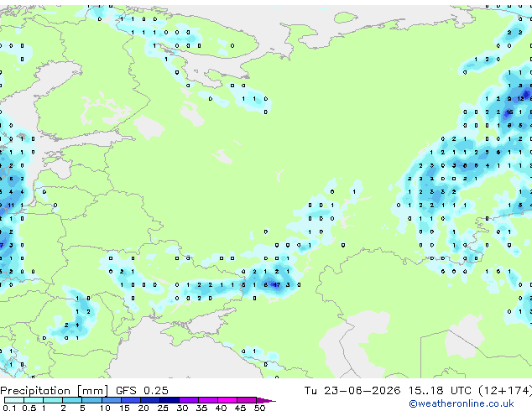Image resolution: width=532 pixels, height=411 pixels.
Task: Click legend color segment between 45 and 50
Action: click(247, 400)
